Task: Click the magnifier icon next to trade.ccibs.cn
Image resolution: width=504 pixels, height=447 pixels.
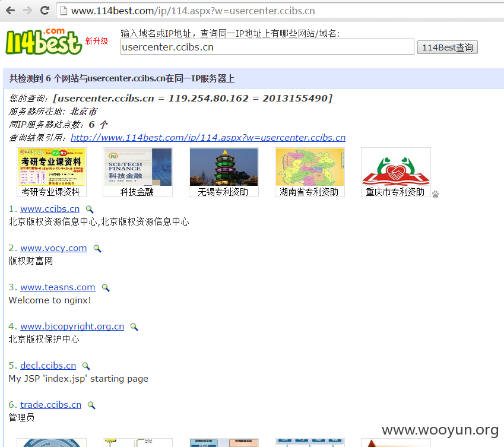Action: tap(91, 405)
